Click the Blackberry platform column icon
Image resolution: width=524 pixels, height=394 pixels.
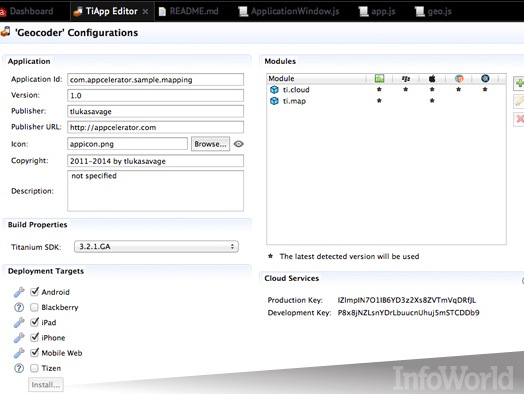(x=406, y=79)
